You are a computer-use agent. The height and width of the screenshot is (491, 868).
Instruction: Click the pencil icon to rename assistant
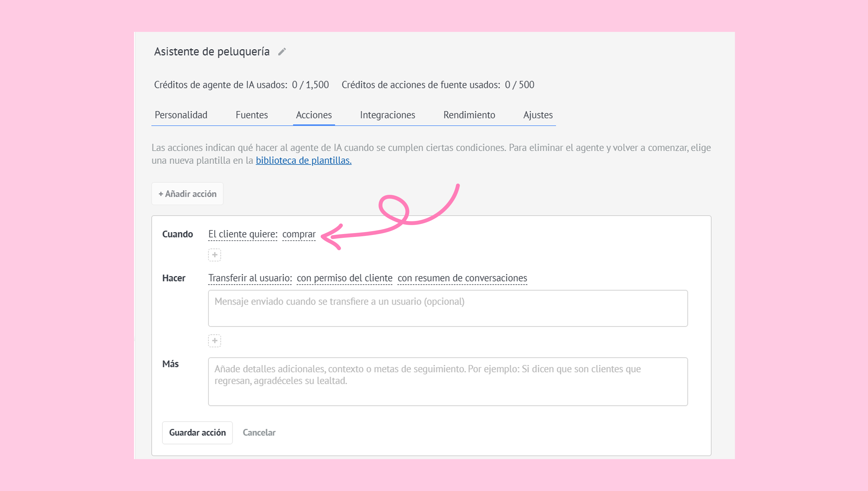click(x=282, y=52)
